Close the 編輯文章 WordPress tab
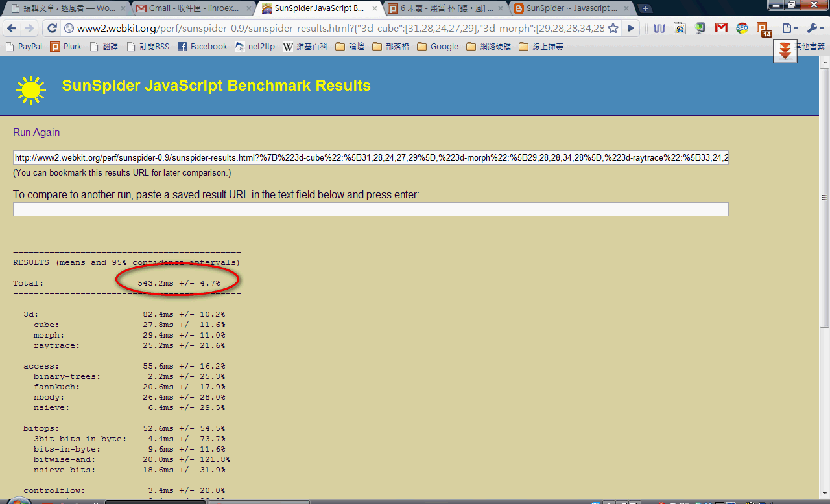 click(x=123, y=9)
